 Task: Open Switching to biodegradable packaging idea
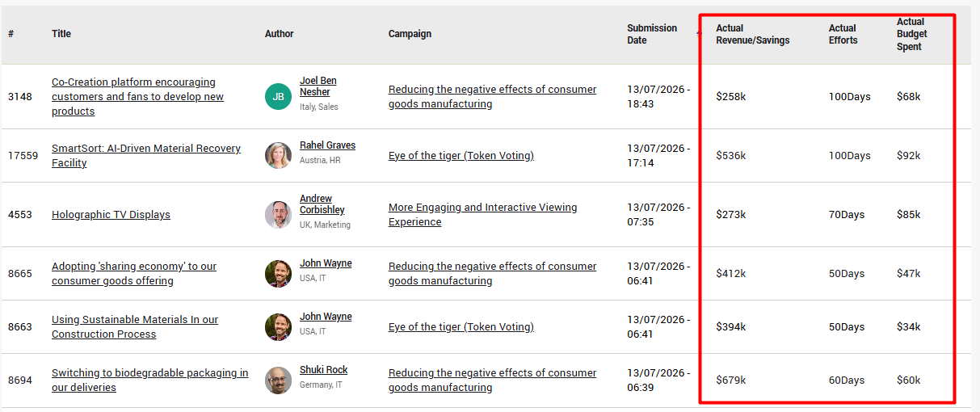coord(150,380)
